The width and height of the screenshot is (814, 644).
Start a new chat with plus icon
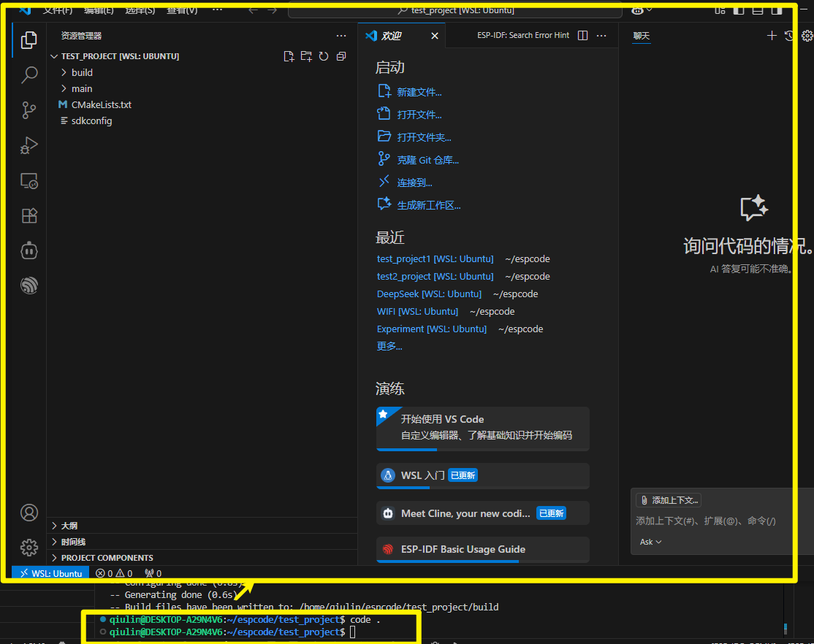[772, 35]
